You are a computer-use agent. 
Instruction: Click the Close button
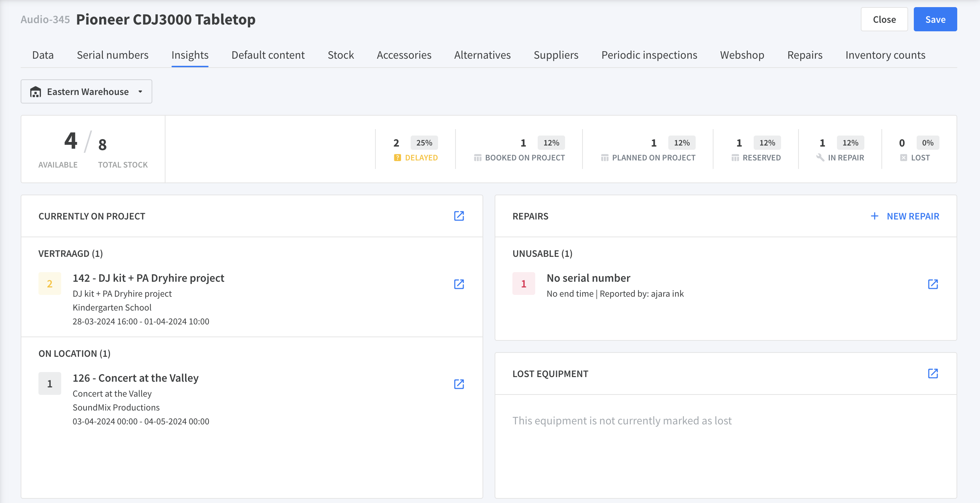[x=884, y=20]
